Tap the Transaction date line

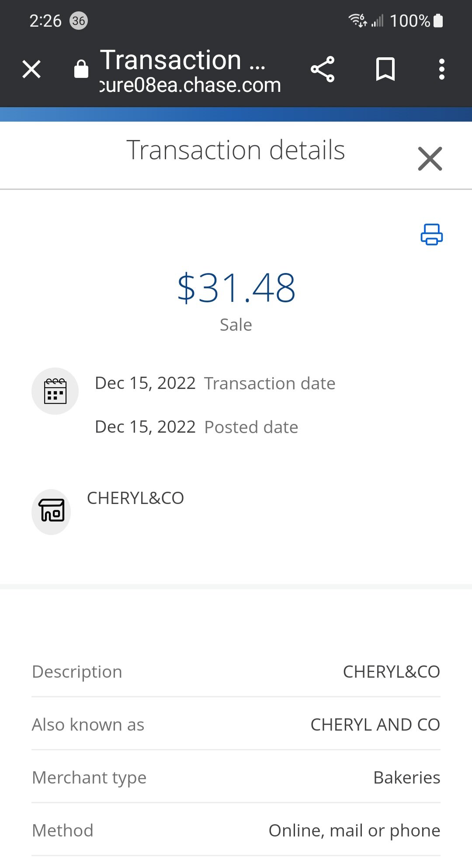point(215,383)
